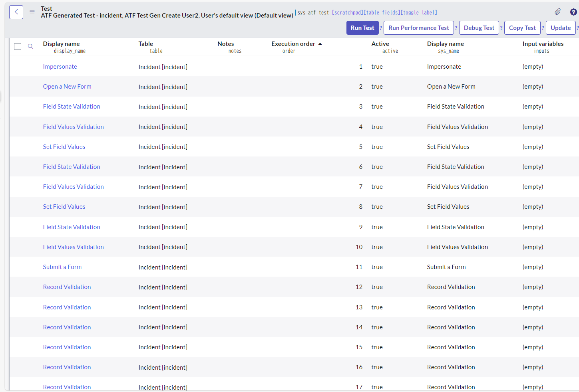This screenshot has height=392, width=579.
Task: Open the Impersonate test step record
Action: [60, 67]
